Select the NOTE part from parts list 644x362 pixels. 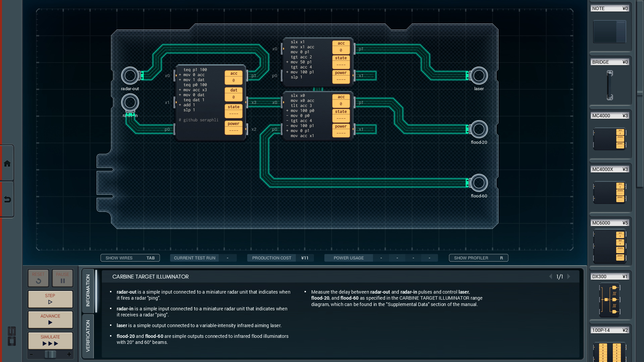click(609, 31)
